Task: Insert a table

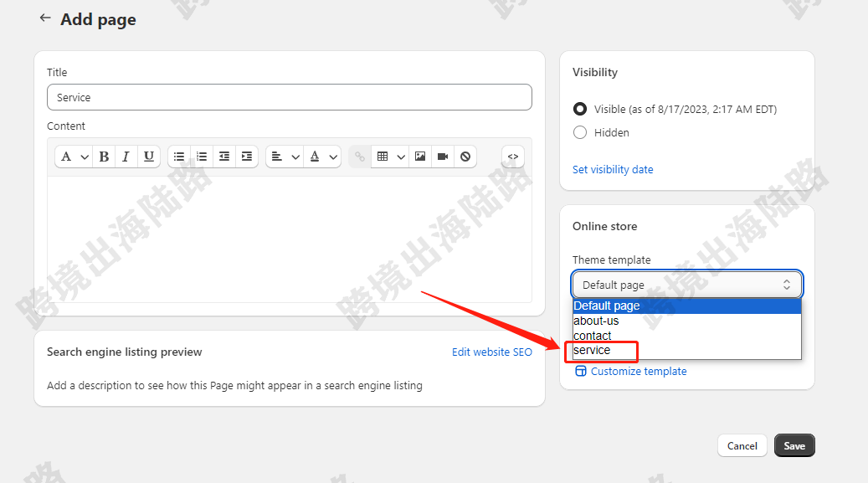Action: (x=383, y=157)
